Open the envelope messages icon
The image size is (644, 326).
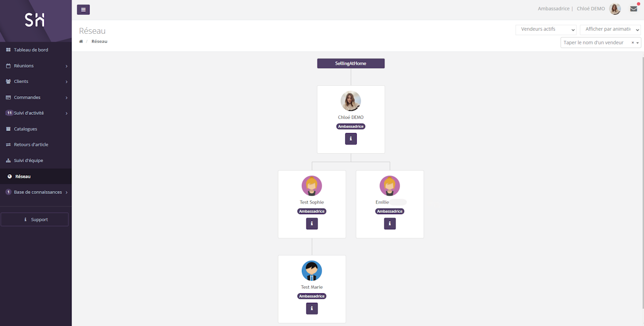(633, 9)
